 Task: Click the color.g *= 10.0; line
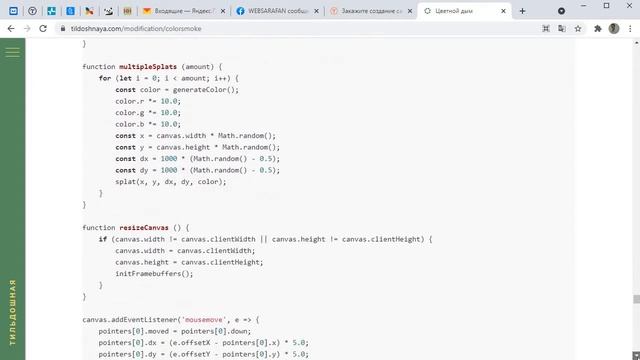148,112
